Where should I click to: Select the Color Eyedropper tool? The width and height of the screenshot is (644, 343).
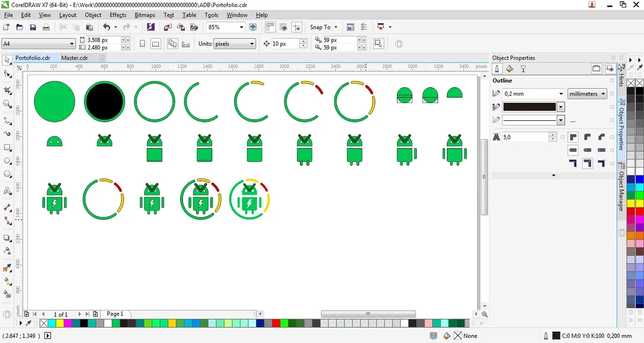[x=7, y=267]
